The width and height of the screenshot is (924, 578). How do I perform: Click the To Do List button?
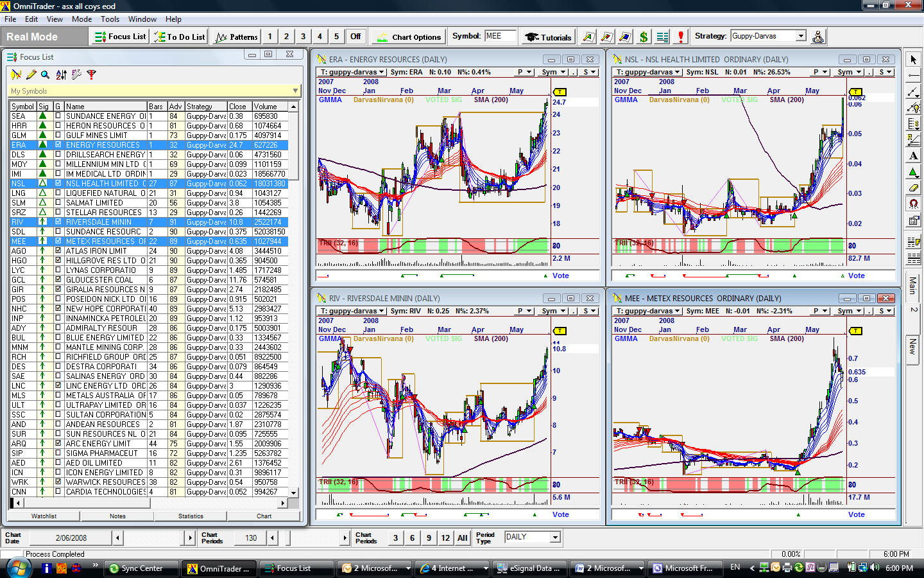tap(179, 37)
